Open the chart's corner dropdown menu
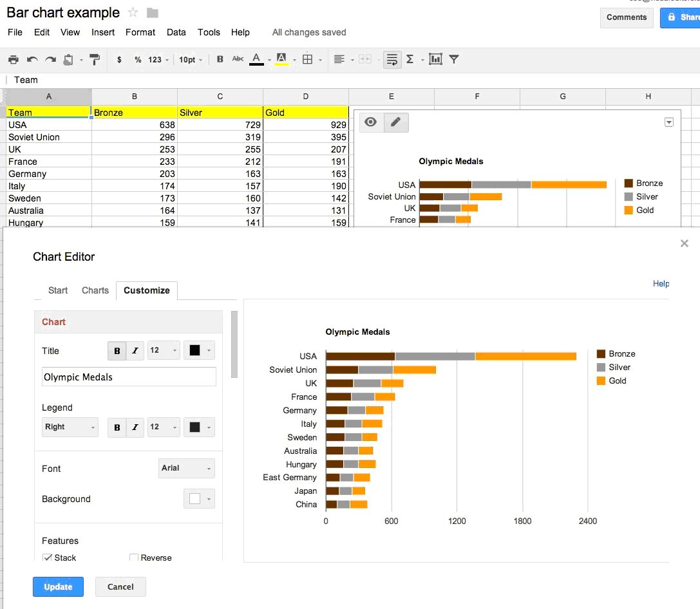This screenshot has height=609, width=700. pyautogui.click(x=668, y=122)
